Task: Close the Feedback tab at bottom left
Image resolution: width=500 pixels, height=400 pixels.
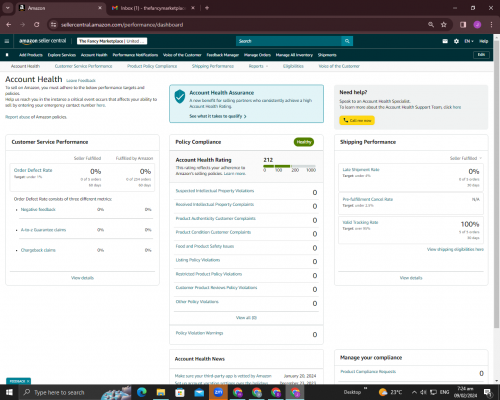Action: 28,381
